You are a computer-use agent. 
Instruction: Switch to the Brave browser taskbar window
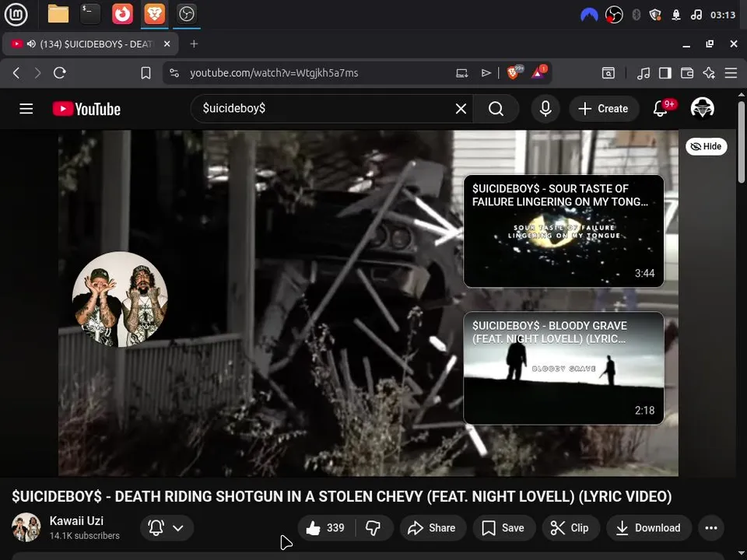[x=154, y=14]
